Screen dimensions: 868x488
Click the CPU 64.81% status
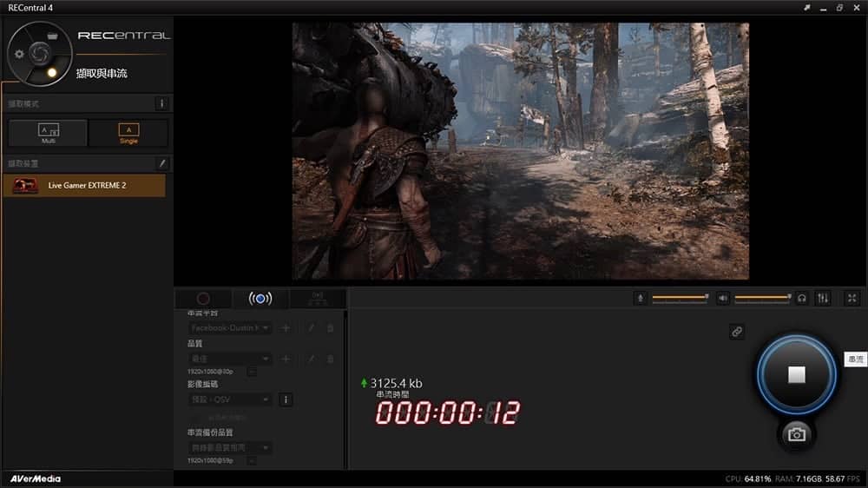coord(748,478)
